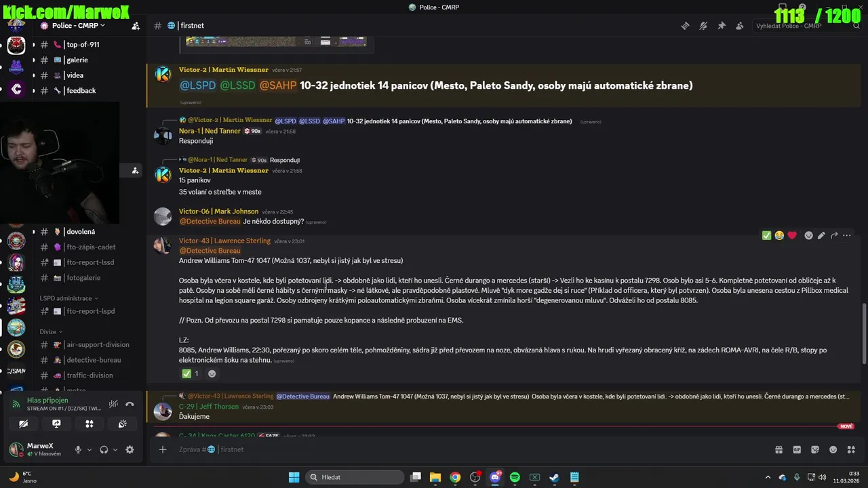Show the member list
Image resolution: width=868 pixels, height=488 pixels.
coord(739,26)
